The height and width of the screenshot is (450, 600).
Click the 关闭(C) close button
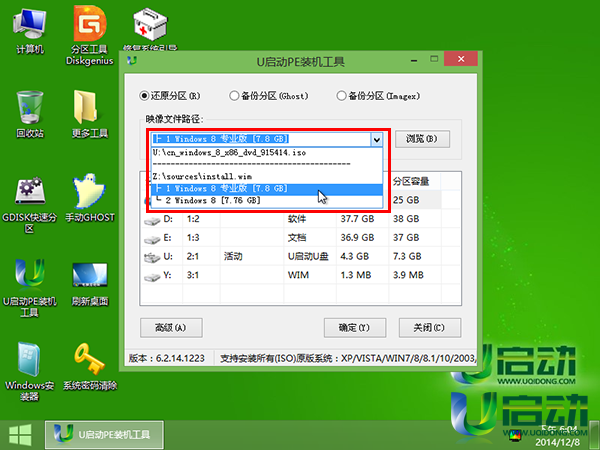coord(430,328)
